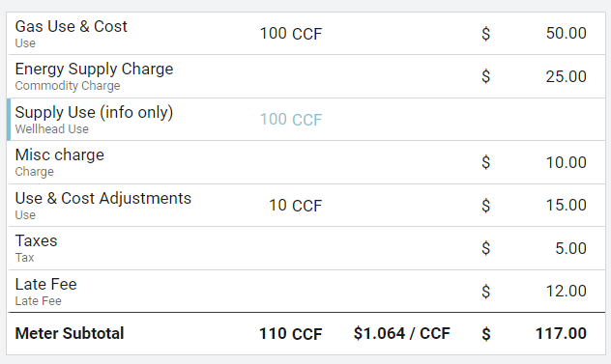Click the 12.00 late fee amount
Screen dimensions: 611x364
[x=566, y=292]
